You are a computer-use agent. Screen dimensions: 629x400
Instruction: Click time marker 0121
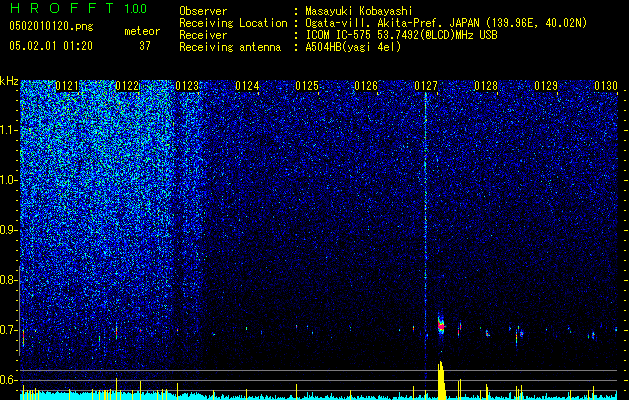(67, 86)
